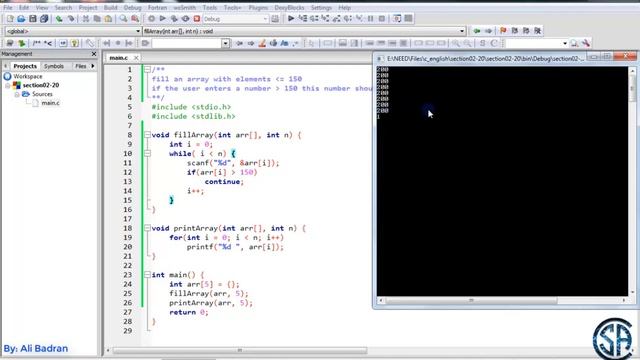The image size is (640, 360).
Task: Fold the fillArray function at line 8
Action: pos(147,135)
